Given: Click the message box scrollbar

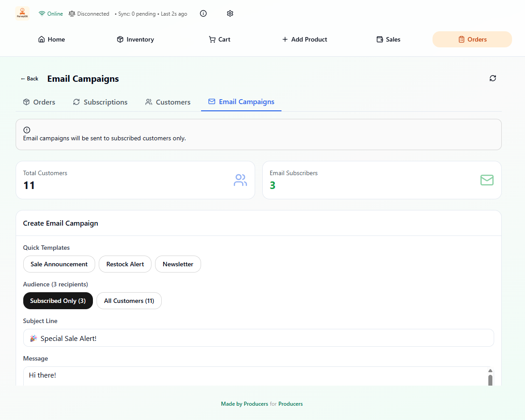Looking at the screenshot, I should point(490,379).
